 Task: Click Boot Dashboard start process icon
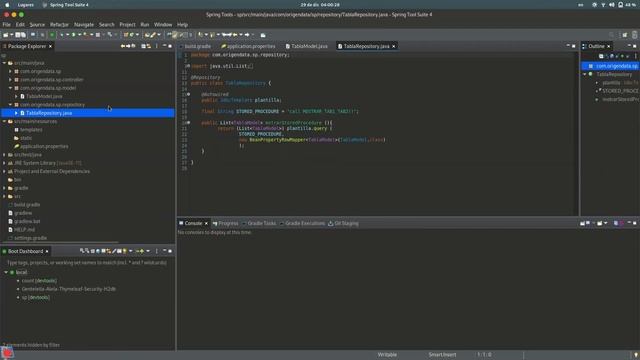82,251
